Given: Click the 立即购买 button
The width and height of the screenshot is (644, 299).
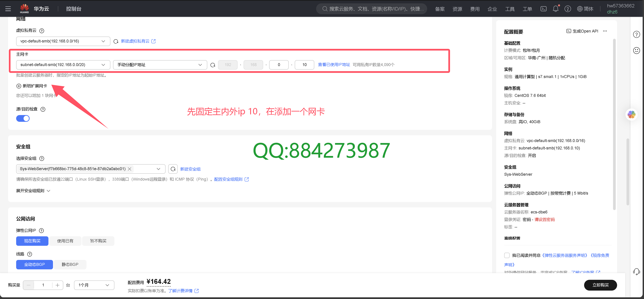Looking at the screenshot, I should pos(600,285).
